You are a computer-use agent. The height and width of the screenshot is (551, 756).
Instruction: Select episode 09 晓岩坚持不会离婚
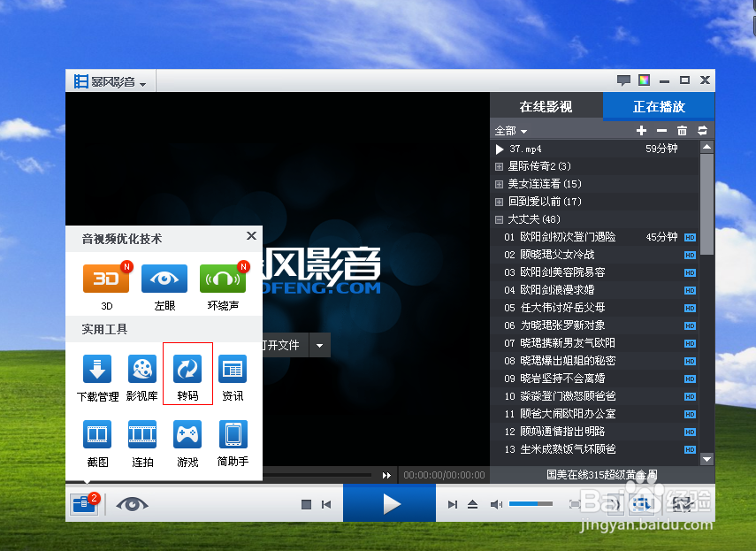[x=594, y=379]
